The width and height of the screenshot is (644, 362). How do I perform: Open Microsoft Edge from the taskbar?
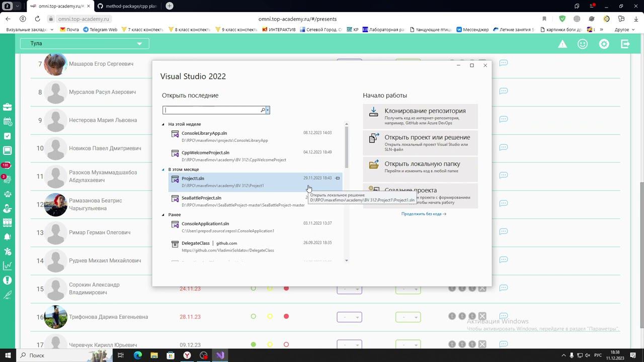coord(137,355)
